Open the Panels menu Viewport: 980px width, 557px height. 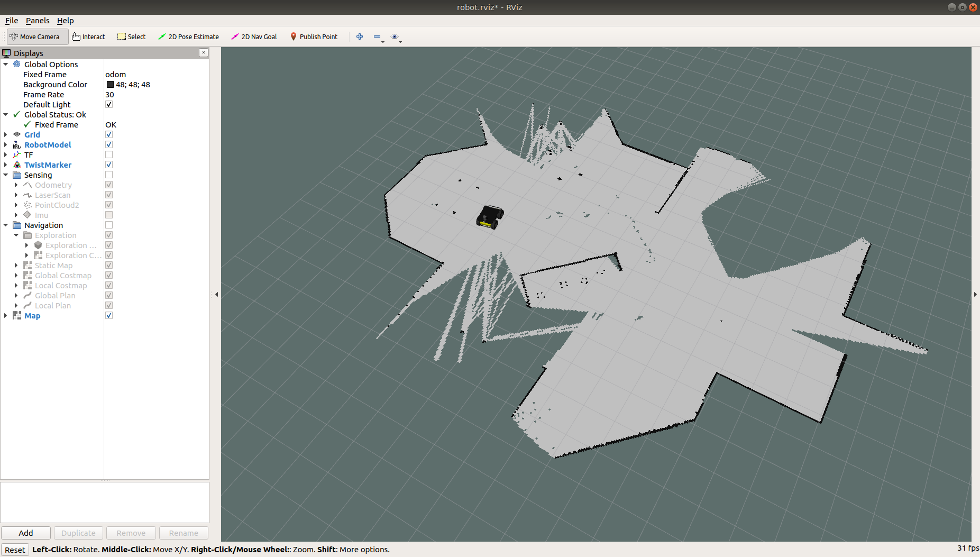pyautogui.click(x=38, y=21)
